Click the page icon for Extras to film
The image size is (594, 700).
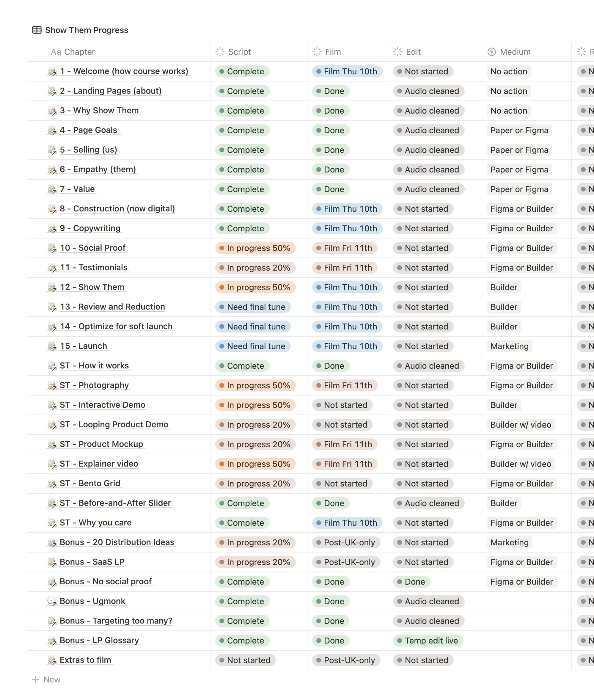(x=52, y=660)
